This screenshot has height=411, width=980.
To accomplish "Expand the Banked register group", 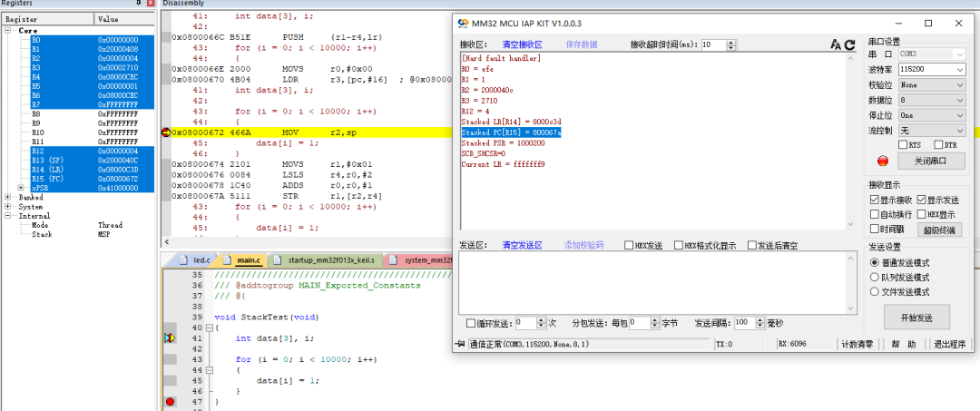I will [x=7, y=198].
